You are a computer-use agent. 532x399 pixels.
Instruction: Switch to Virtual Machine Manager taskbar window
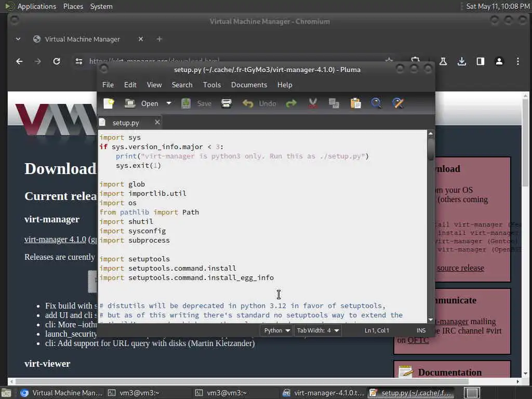point(61,393)
